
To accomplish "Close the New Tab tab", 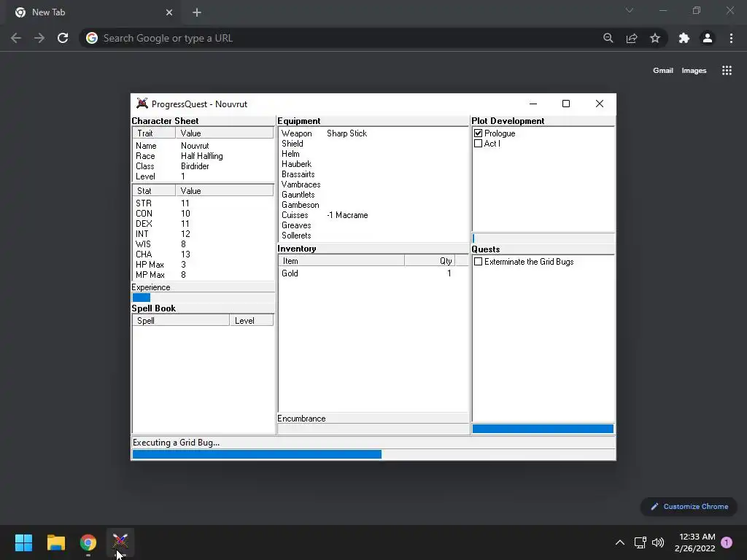I will click(169, 12).
